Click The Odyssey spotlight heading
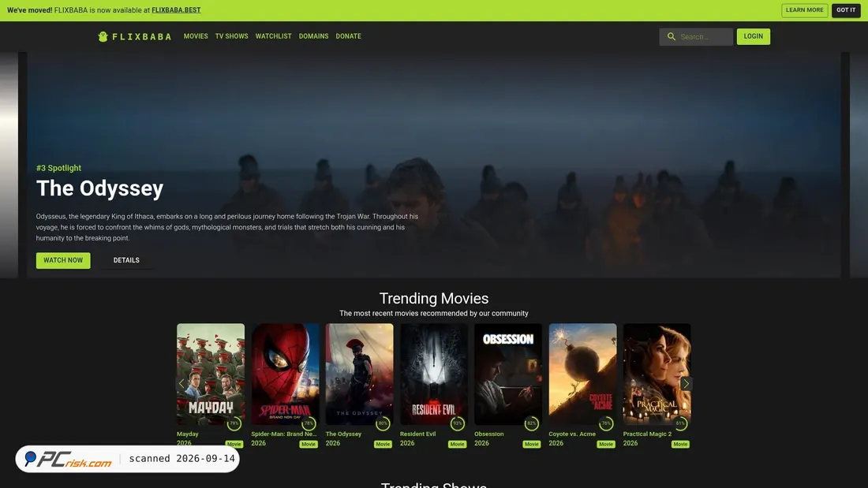The image size is (868, 488). point(99,188)
